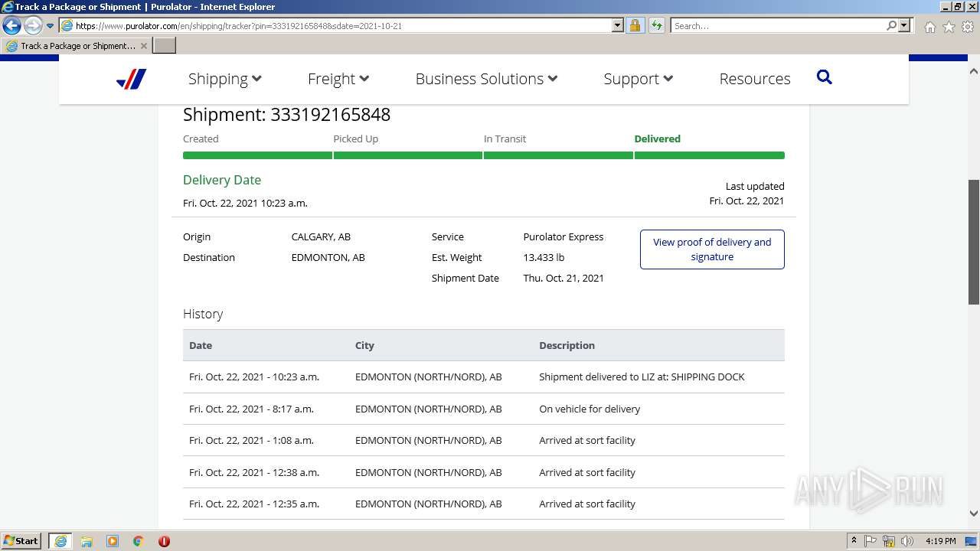The width and height of the screenshot is (980, 551).
Task: Click the 'Shipment: 333192165848' heading
Action: pos(286,115)
